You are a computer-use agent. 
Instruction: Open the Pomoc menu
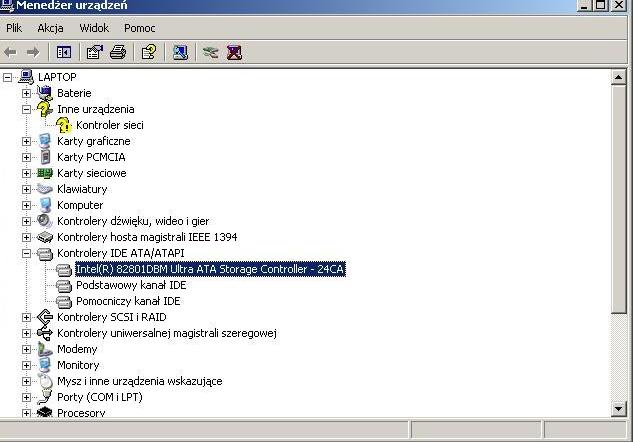coord(140,28)
